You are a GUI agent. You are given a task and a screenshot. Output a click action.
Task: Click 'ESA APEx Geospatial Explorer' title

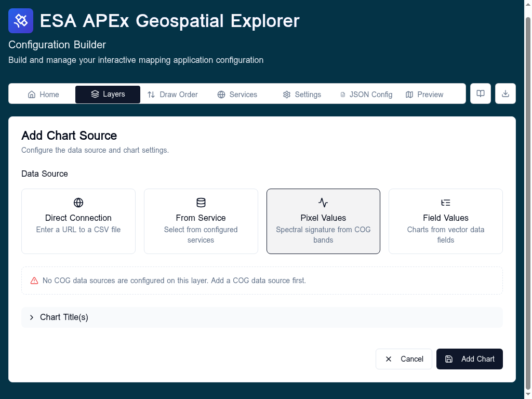[170, 21]
